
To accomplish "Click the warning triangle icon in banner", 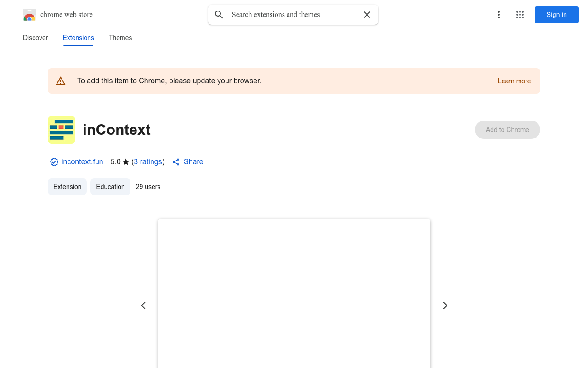I will 61,81.
